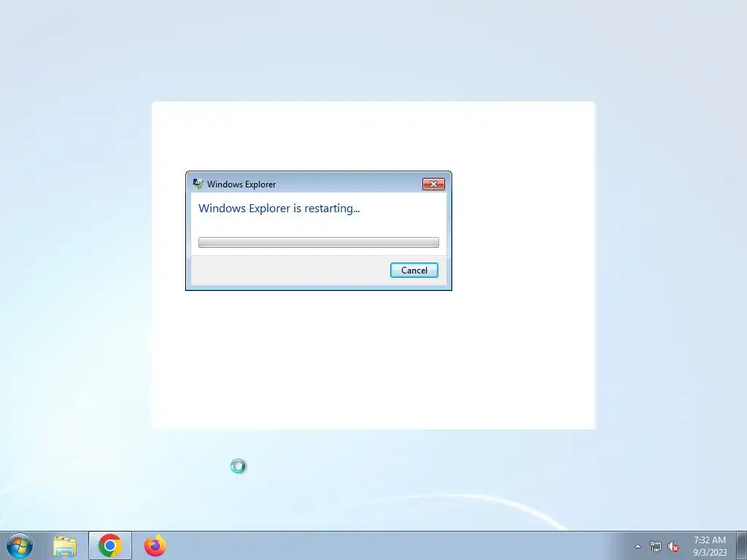
Task: Open the Windows Start menu
Action: [20, 545]
